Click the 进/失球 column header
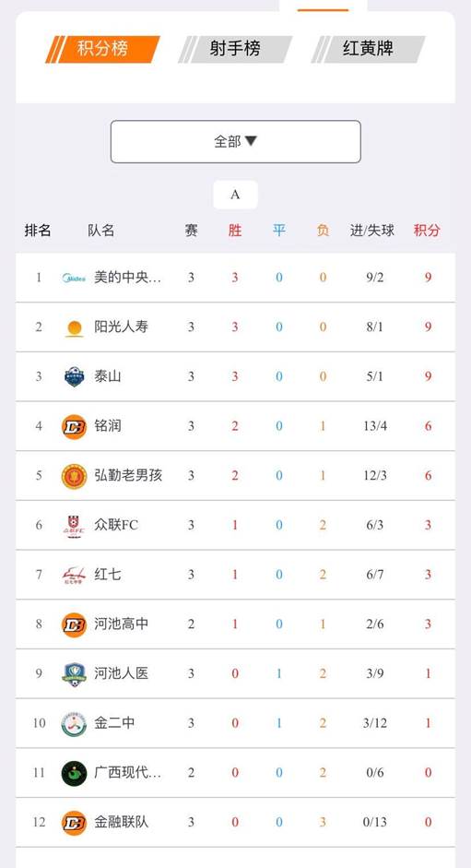 [372, 231]
